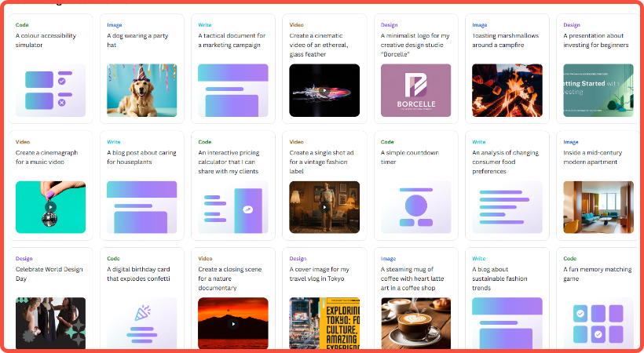Select prompt text "A colour accessibility simulator"
This screenshot has width=644, height=353.
(x=46, y=40)
